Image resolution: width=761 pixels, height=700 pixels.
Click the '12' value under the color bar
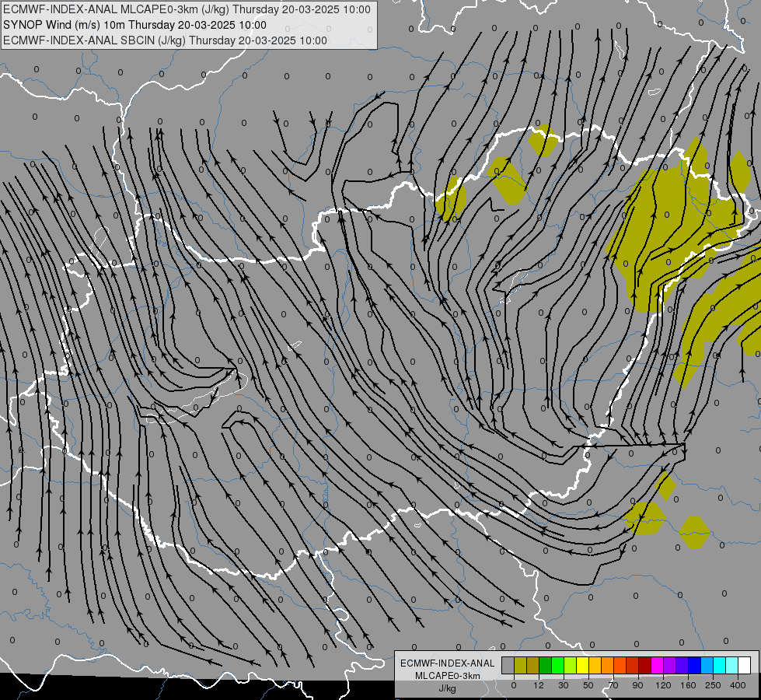pos(539,685)
